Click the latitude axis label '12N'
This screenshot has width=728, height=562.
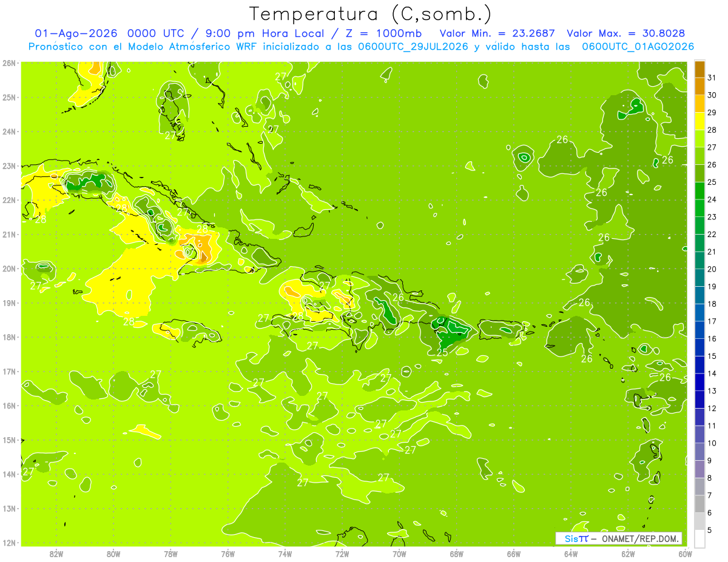(x=8, y=542)
